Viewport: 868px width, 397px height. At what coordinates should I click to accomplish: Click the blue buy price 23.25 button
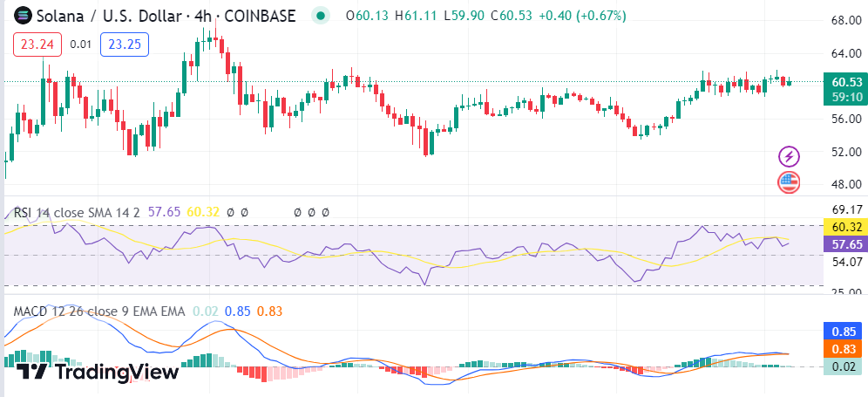[x=125, y=44]
